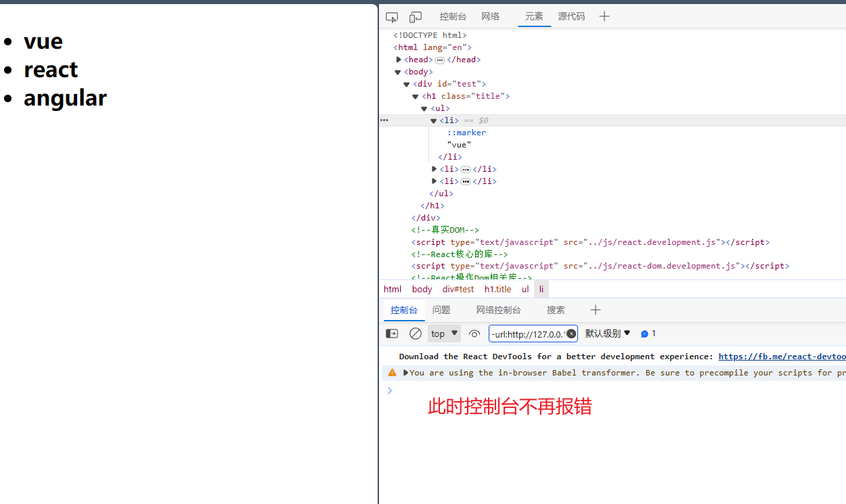Expand the head element node
846x504 pixels.
click(x=399, y=60)
